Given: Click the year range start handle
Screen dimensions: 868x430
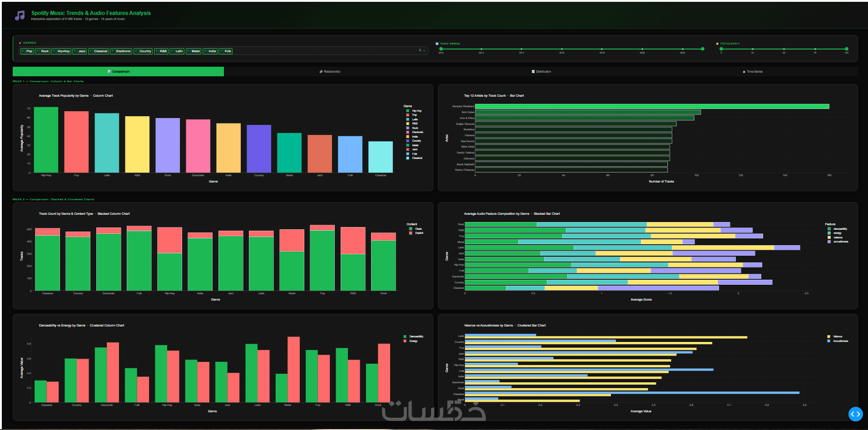Looking at the screenshot, I should (441, 49).
